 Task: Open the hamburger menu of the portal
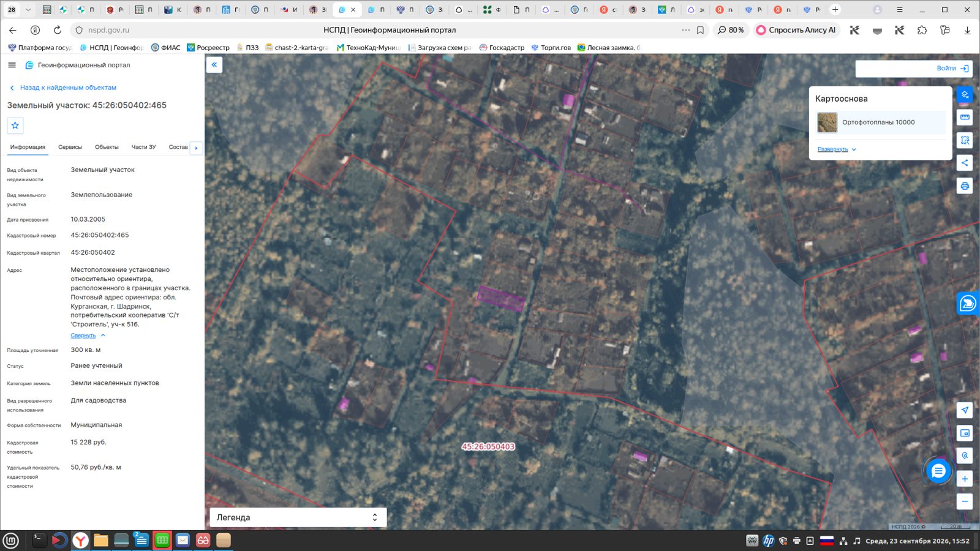(12, 65)
